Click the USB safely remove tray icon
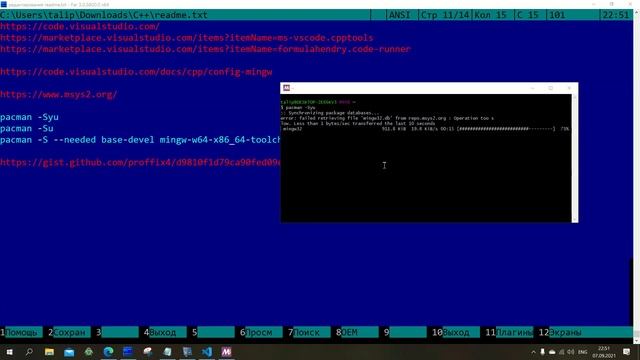This screenshot has height=360, width=640. click(542, 352)
